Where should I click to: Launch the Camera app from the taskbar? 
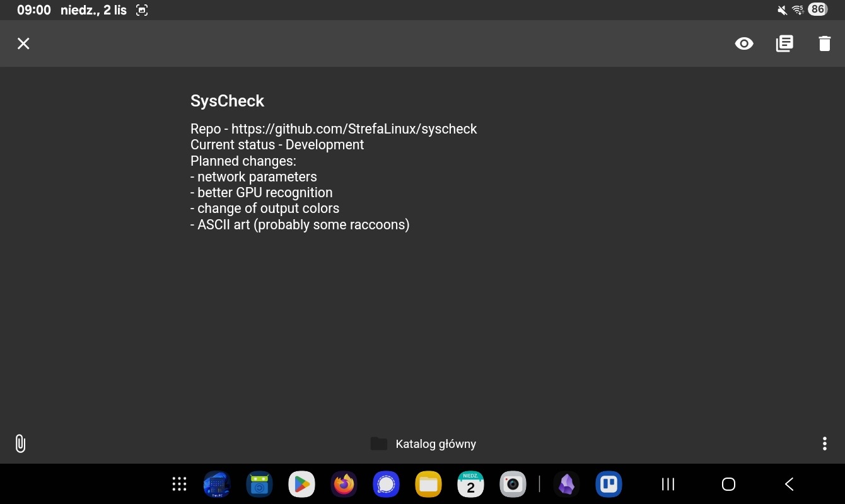click(513, 484)
